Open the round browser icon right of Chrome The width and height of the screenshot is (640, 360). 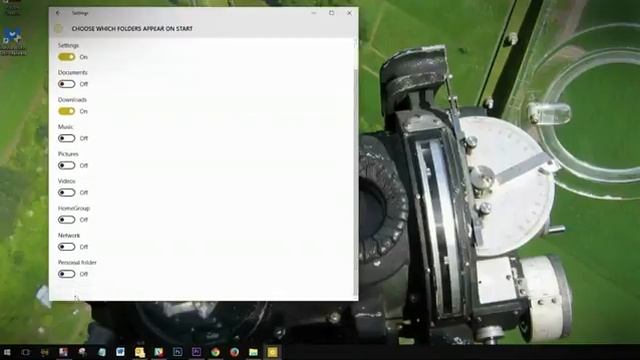pos(234,352)
